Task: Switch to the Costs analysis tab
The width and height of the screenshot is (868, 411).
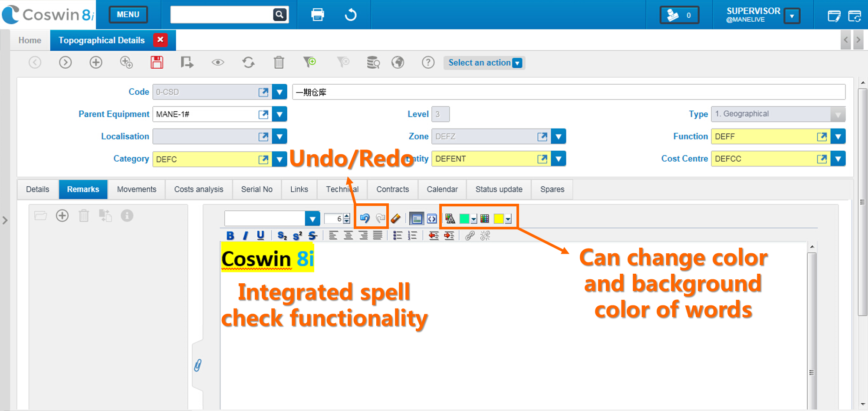Action: pyautogui.click(x=199, y=189)
